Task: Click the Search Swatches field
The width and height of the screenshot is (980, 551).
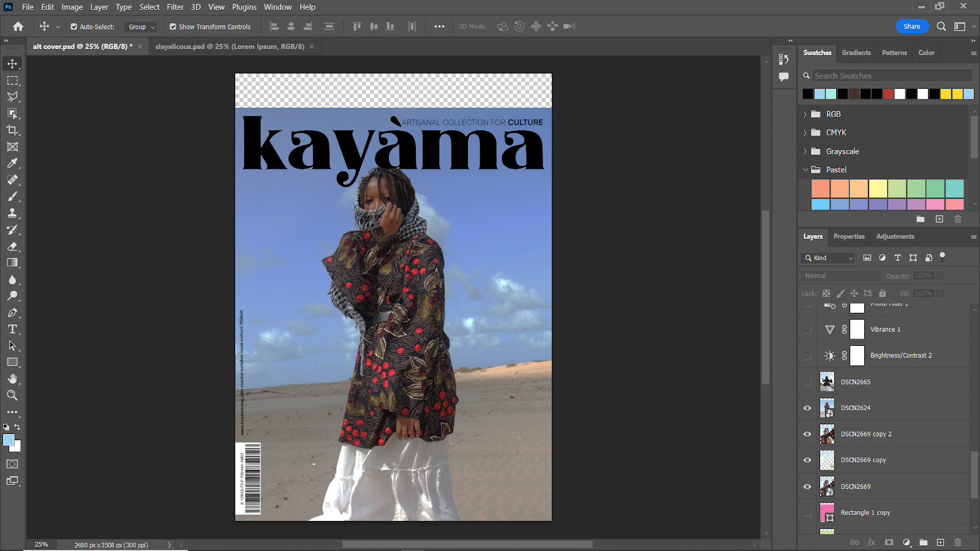Action: click(x=892, y=76)
